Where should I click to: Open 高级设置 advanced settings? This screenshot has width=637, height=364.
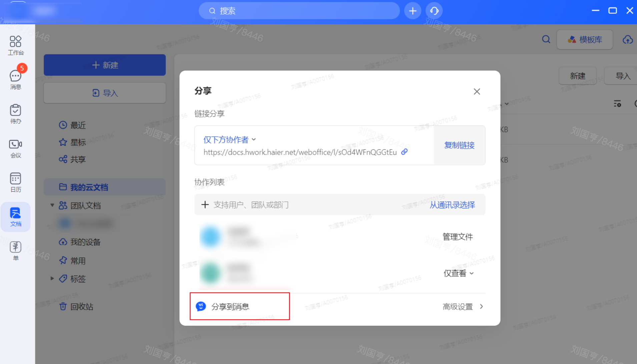(x=463, y=306)
